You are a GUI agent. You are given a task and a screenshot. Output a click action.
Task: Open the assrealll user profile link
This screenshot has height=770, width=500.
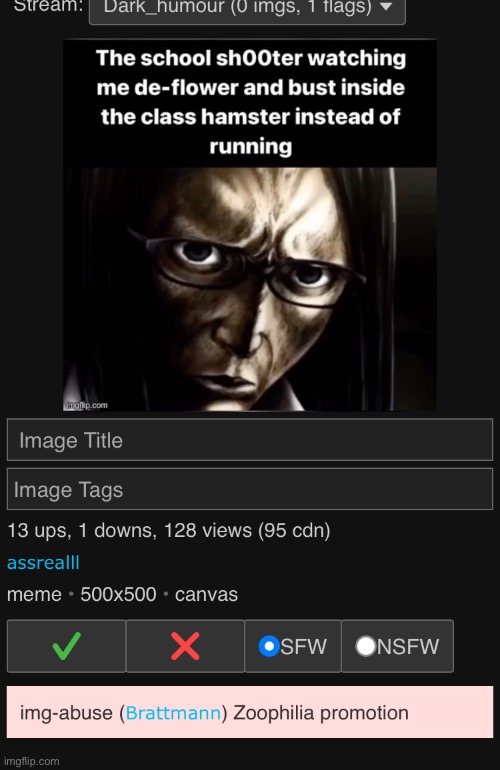tap(43, 562)
